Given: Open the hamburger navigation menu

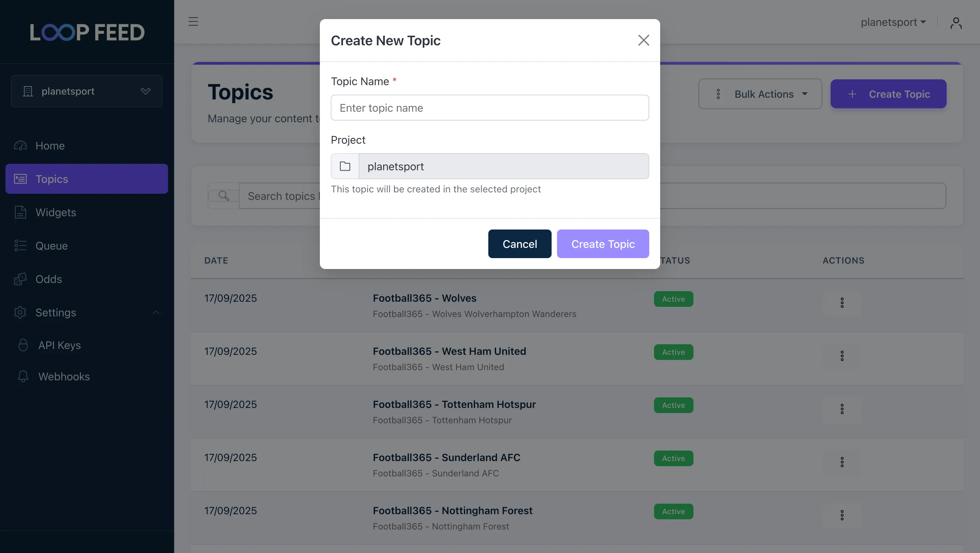Looking at the screenshot, I should pyautogui.click(x=193, y=22).
